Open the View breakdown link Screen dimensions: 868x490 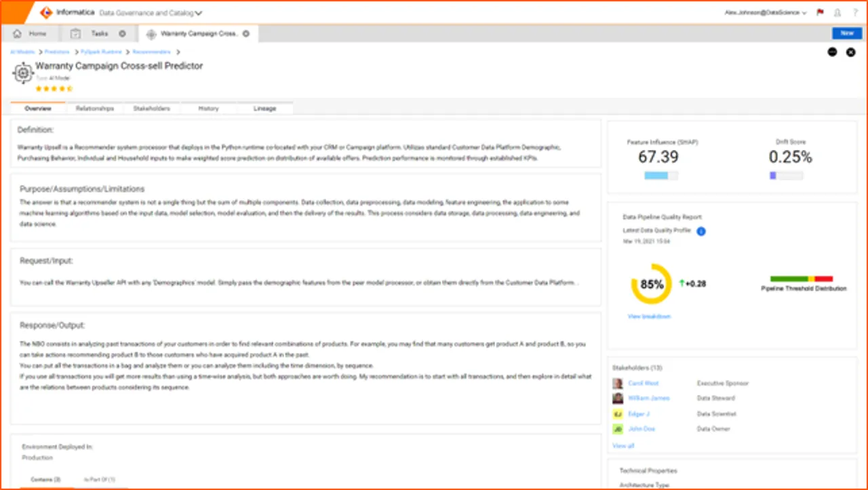(x=650, y=316)
